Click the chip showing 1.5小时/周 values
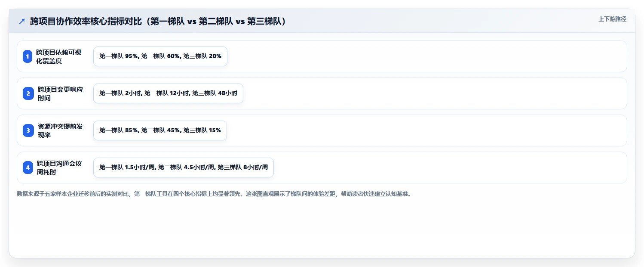This screenshot has width=644, height=267. pos(184,168)
